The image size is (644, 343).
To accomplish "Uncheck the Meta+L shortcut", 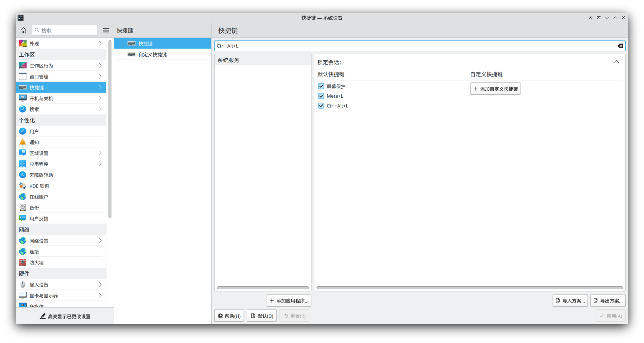I will point(321,96).
